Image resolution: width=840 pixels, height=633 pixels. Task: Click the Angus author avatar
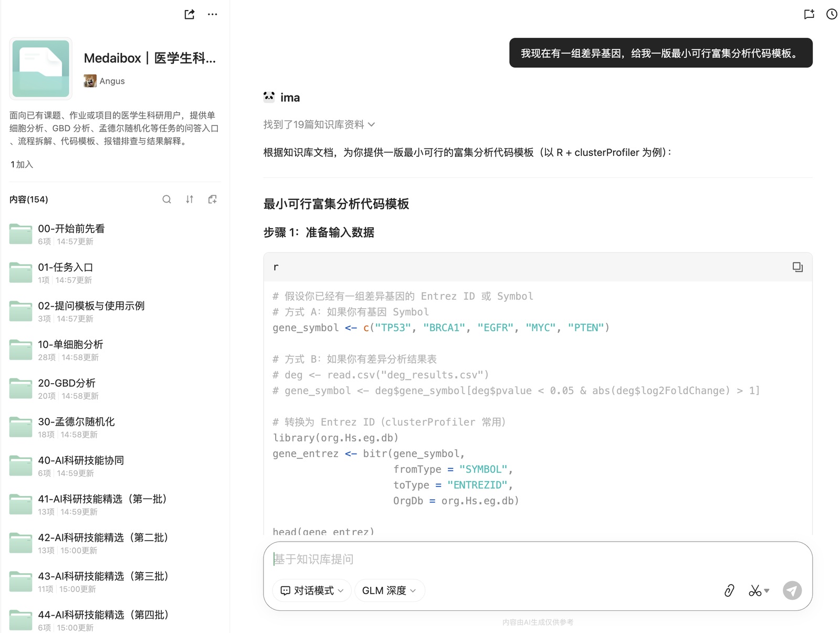pos(90,81)
